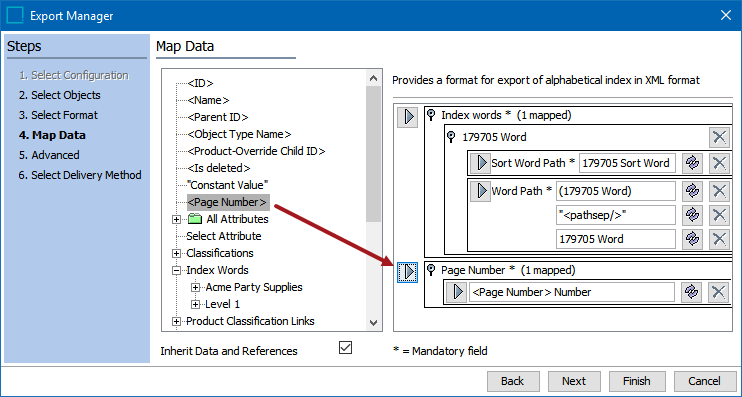Delete the pathsep constant row
742x397 pixels.
point(719,215)
